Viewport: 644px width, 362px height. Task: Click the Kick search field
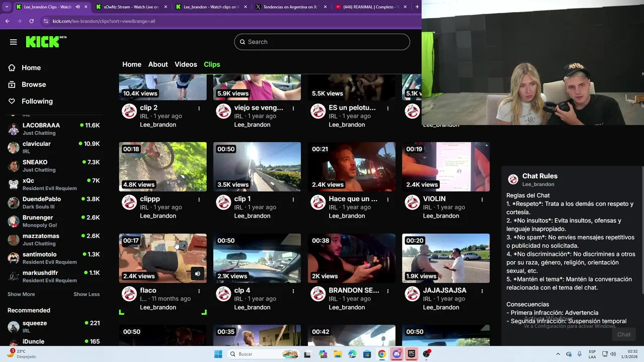(x=322, y=42)
